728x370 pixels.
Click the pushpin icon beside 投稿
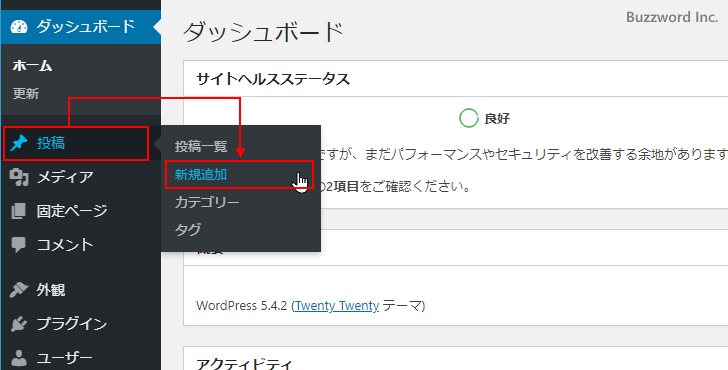[19, 143]
